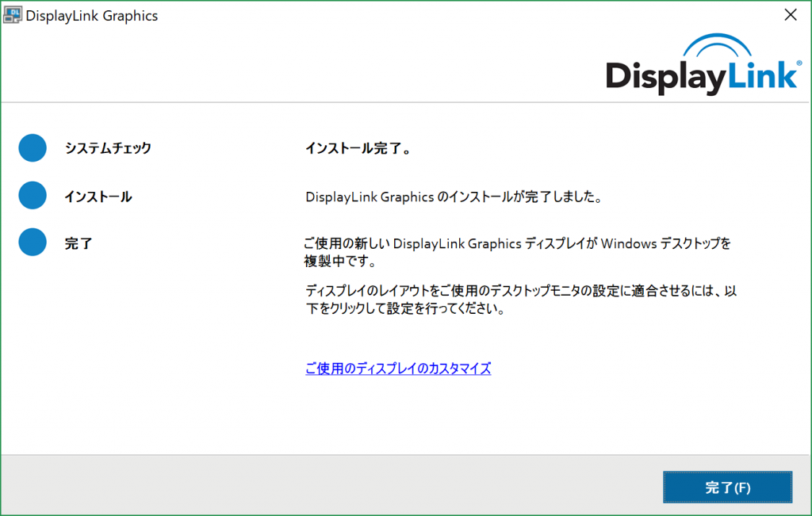Open the ご使用のディスプレイのカスタマイズ link
812x516 pixels.
coord(398,369)
